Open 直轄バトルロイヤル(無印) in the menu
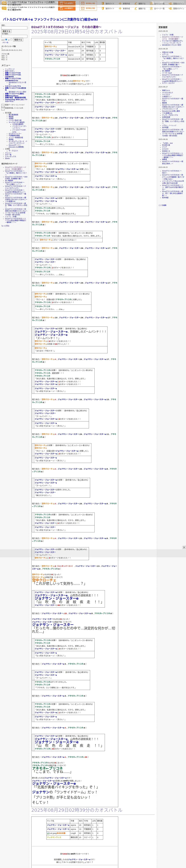 (x=14, y=94)
